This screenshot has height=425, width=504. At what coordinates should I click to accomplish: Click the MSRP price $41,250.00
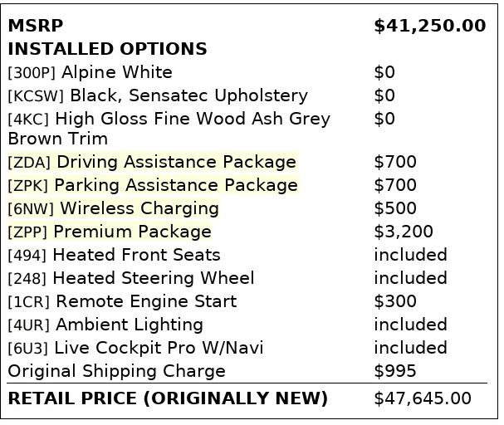[x=430, y=26]
